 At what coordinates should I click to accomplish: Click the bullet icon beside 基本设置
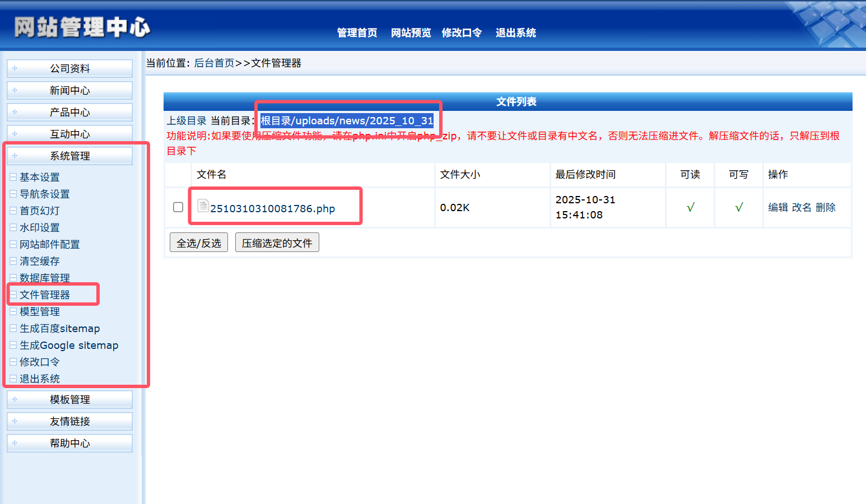click(x=13, y=177)
